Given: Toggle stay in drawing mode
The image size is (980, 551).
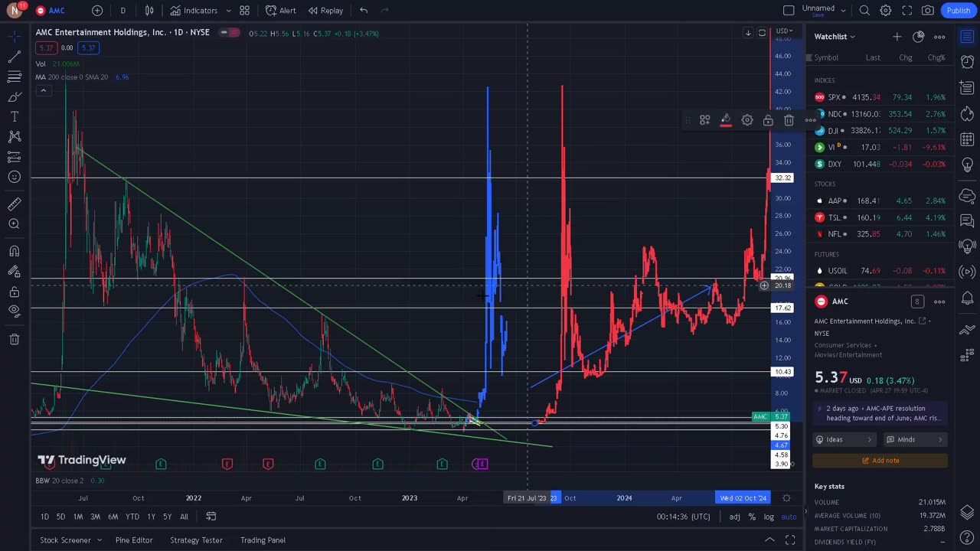Looking at the screenshot, I should point(14,271).
